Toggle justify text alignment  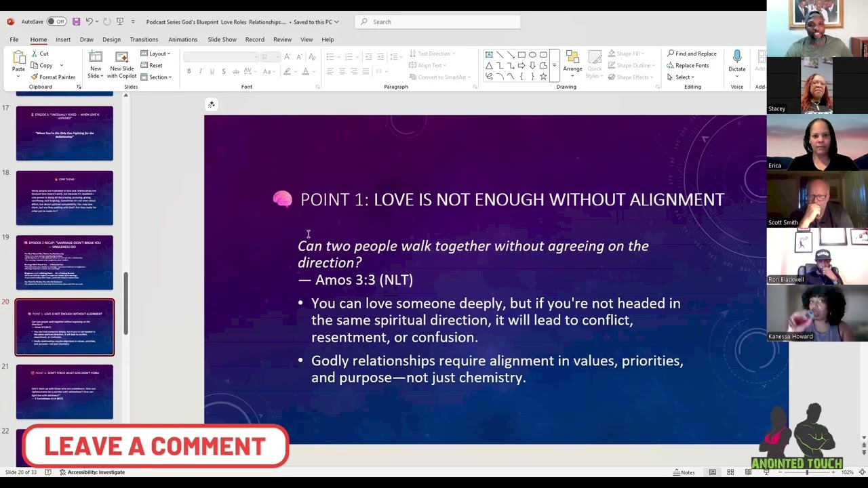coord(366,71)
